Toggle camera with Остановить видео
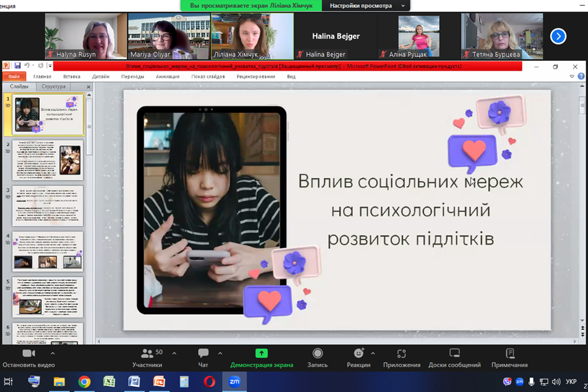588x392 pixels. pyautogui.click(x=28, y=357)
